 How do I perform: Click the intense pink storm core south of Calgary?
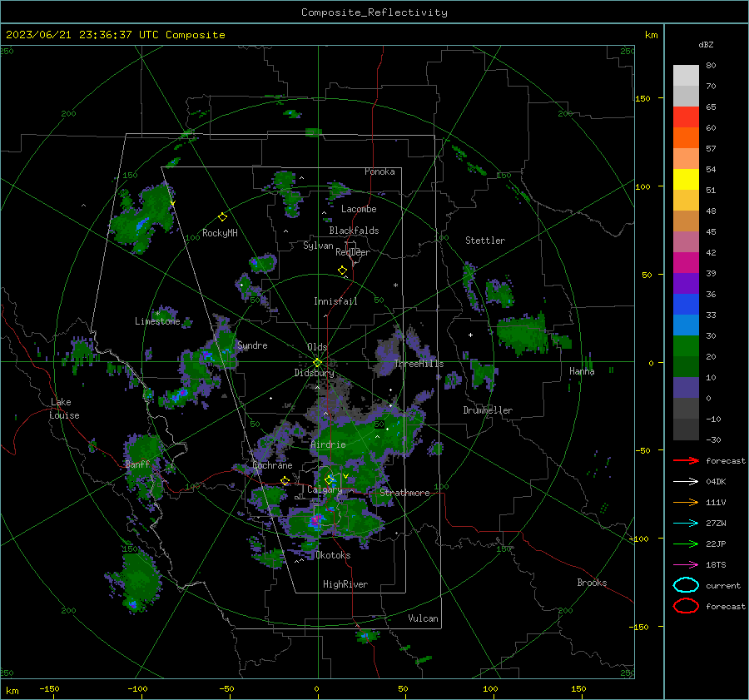point(315,520)
